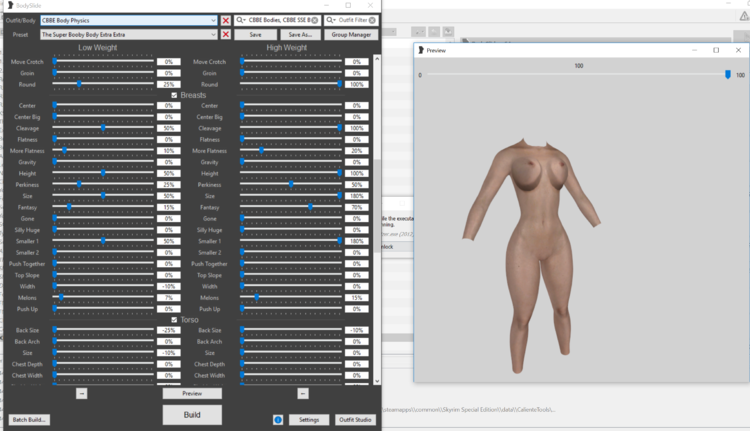Open the Settings dialog

[309, 420]
